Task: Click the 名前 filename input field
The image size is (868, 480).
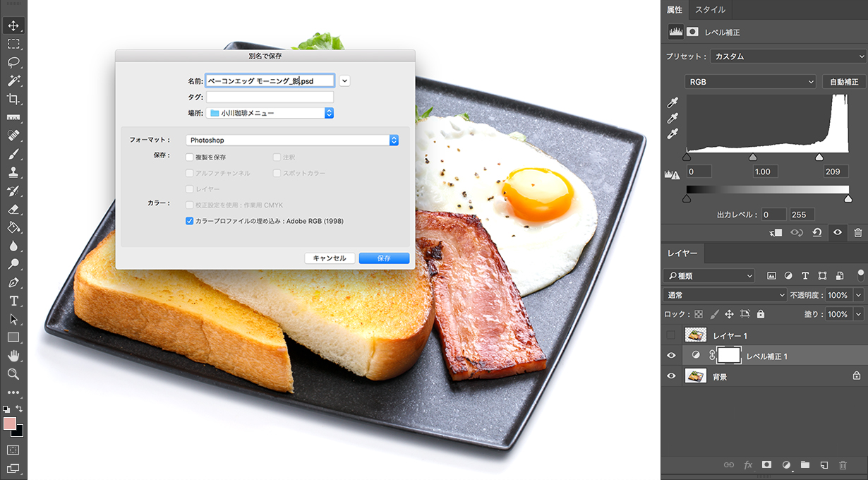Action: pos(270,81)
